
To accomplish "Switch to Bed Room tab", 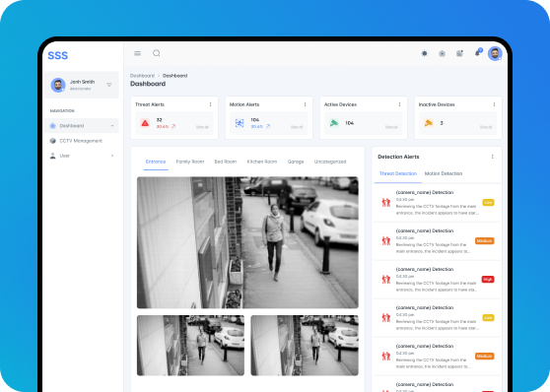I will pos(226,162).
